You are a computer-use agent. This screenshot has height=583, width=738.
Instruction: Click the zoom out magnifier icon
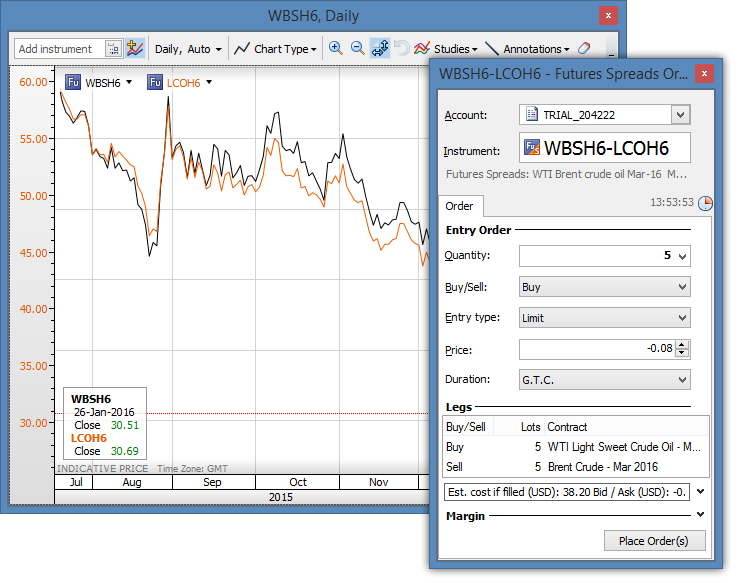[x=357, y=48]
